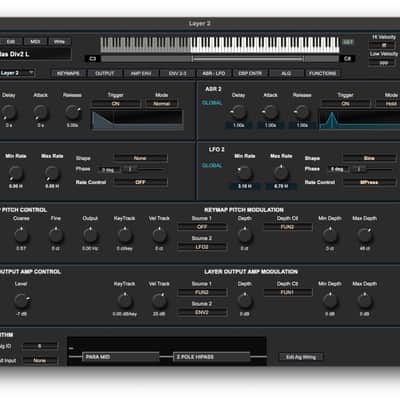Viewport: 400px width, 400px height.
Task: Open the Source 2 dropdown set to LFO2
Action: coord(202,247)
